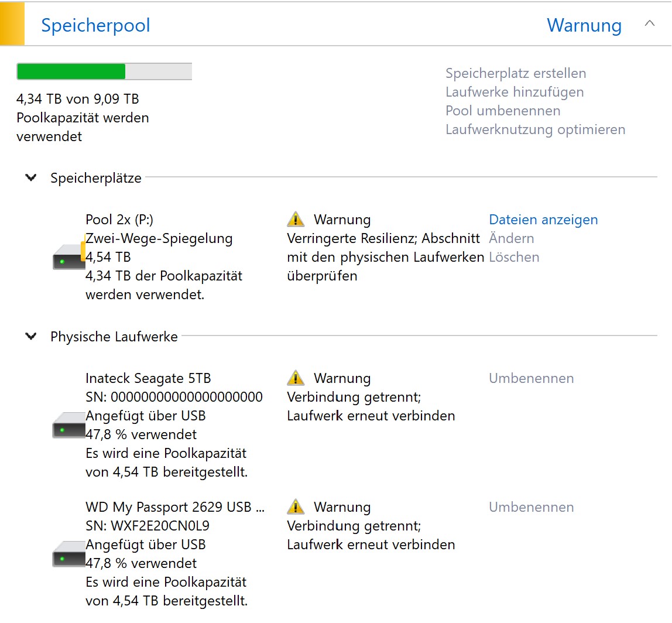Click the warning triangle beside Pool 2x
Image resolution: width=672 pixels, height=623 pixels.
click(296, 219)
